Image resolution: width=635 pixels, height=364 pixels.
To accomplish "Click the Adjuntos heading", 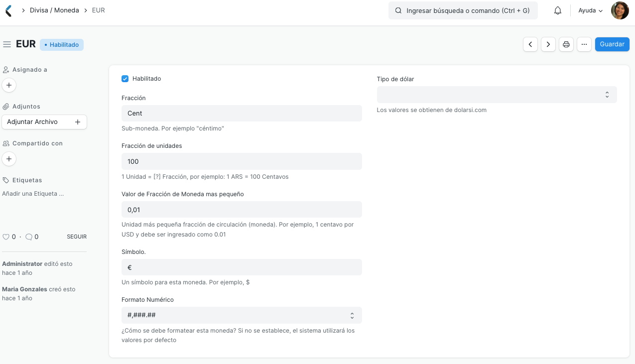I will coord(26,107).
